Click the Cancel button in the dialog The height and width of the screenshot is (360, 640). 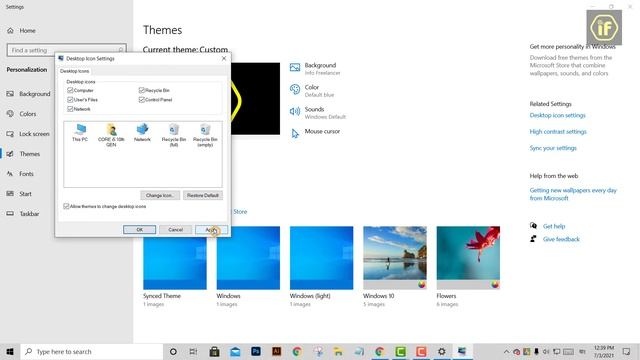coord(176,230)
